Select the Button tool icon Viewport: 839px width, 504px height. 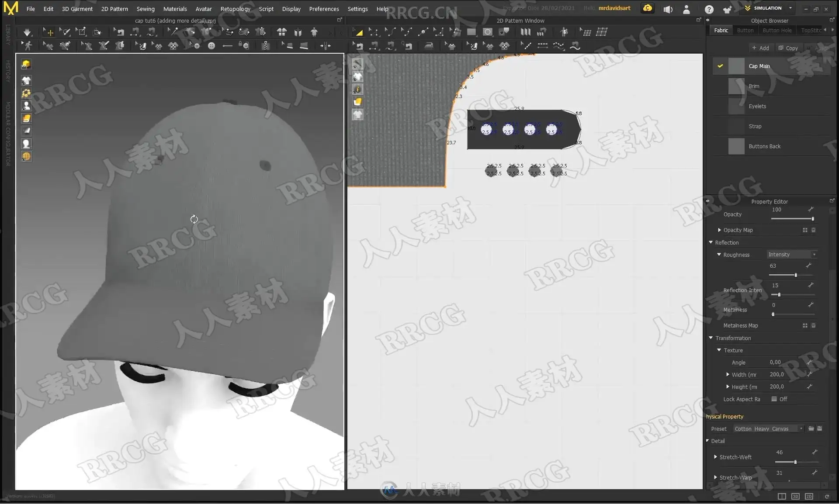click(x=211, y=46)
